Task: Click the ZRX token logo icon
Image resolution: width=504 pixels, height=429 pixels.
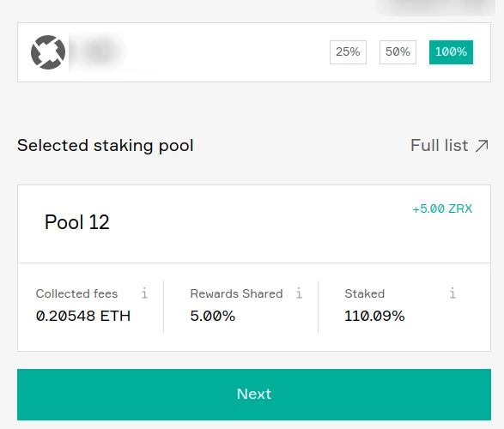Action: coord(48,52)
